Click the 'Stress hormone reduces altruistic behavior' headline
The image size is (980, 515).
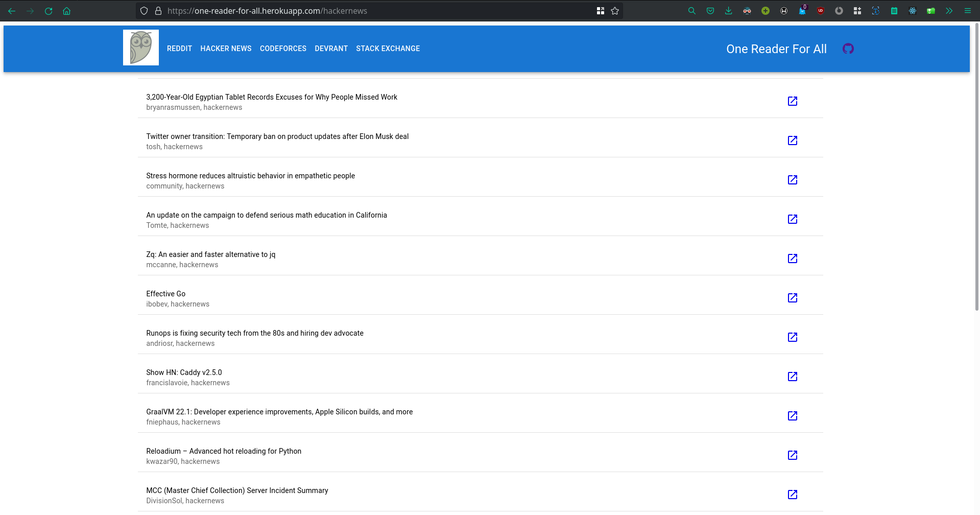click(250, 176)
